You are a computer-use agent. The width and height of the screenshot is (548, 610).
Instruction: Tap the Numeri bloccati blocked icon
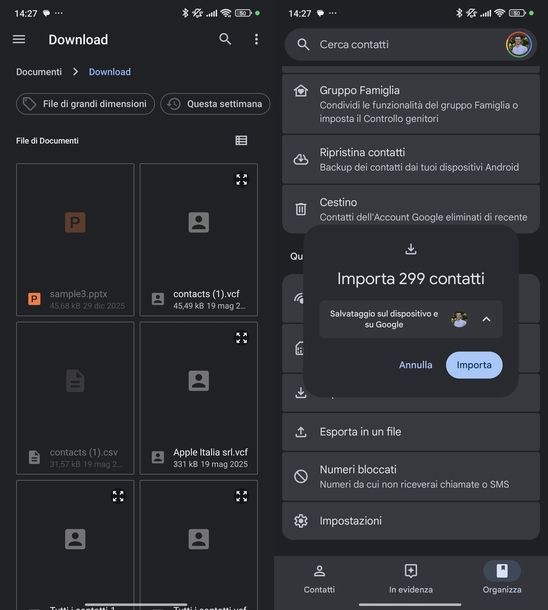(301, 477)
